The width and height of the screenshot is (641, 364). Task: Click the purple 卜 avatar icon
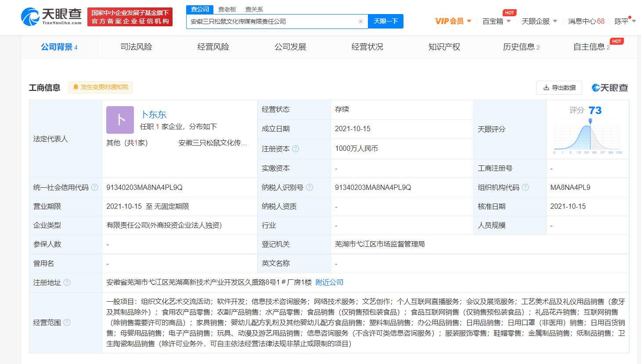coord(120,120)
